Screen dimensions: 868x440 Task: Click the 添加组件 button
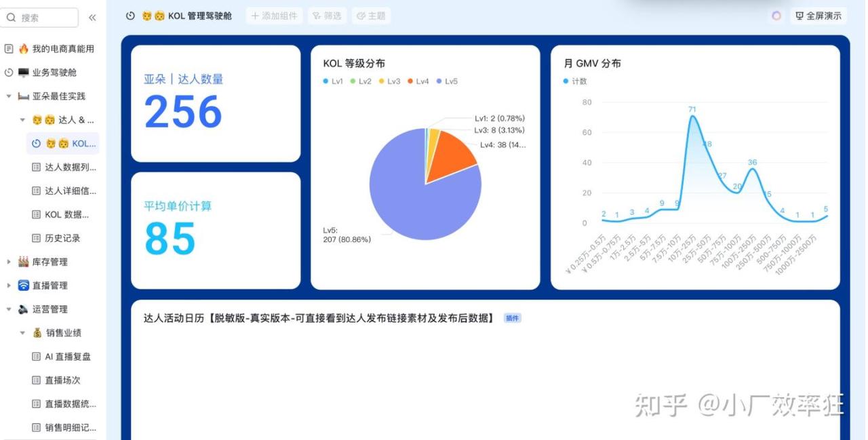point(274,16)
